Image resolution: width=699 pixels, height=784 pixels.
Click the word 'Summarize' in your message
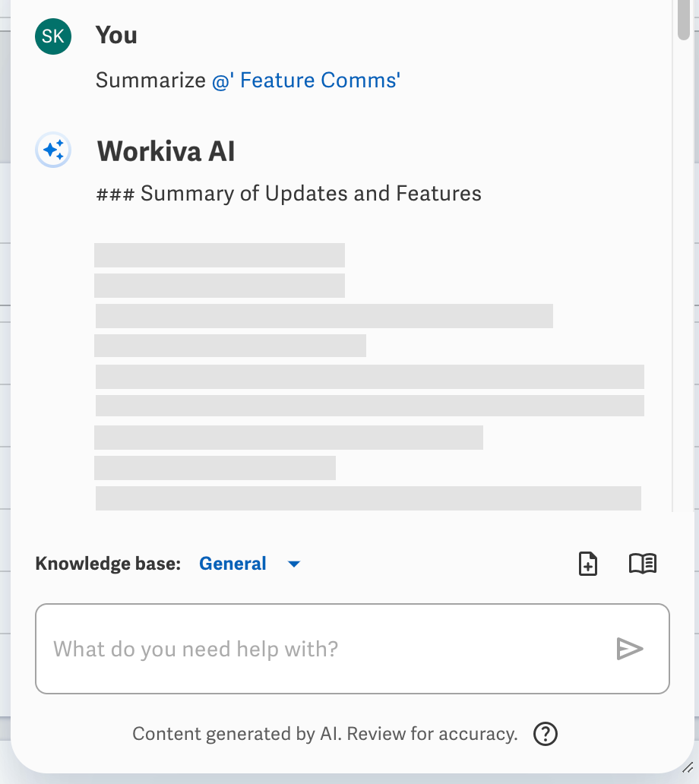[x=150, y=81]
